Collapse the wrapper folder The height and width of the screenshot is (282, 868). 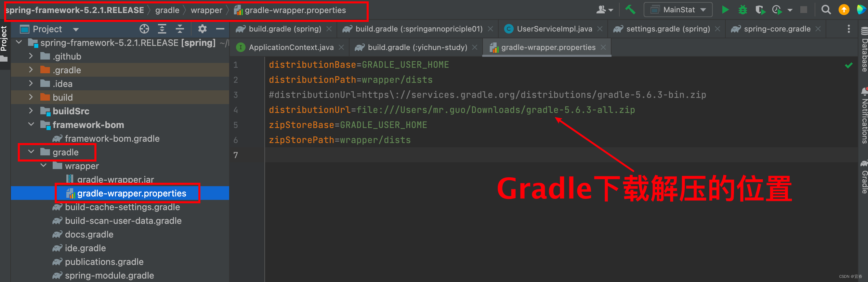coord(43,166)
